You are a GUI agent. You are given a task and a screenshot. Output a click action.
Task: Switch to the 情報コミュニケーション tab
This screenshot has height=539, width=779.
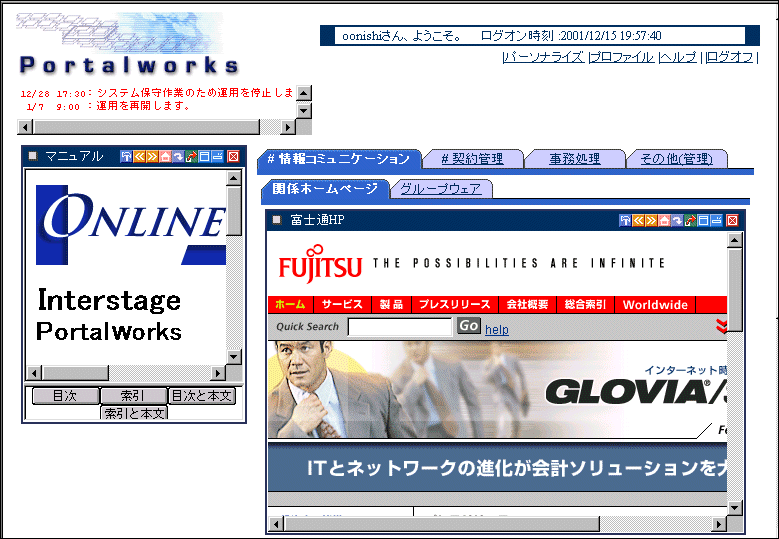[339, 159]
